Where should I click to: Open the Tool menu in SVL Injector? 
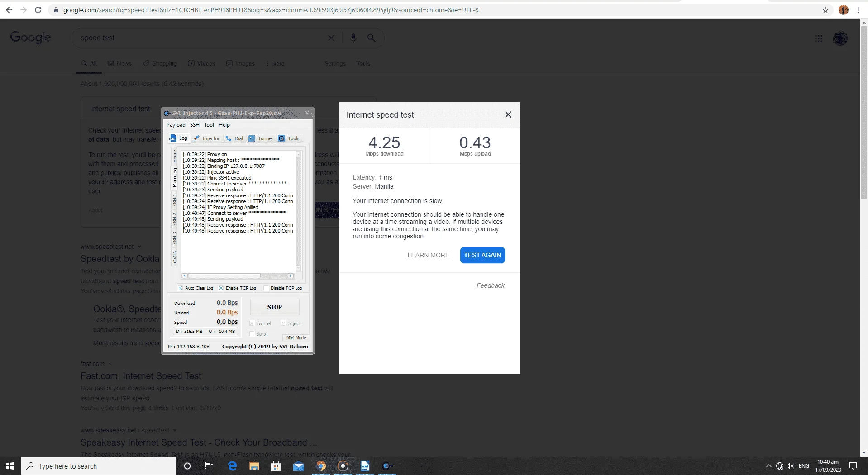(209, 125)
